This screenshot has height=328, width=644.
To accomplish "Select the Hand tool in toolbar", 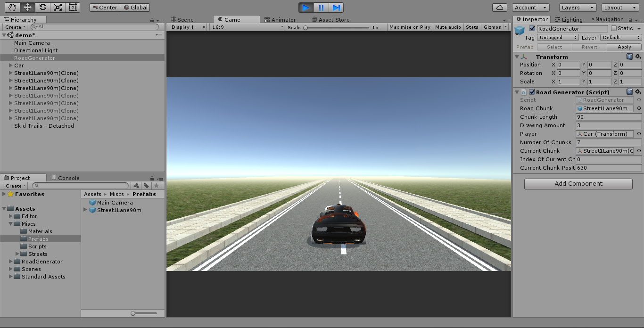I will [12, 8].
